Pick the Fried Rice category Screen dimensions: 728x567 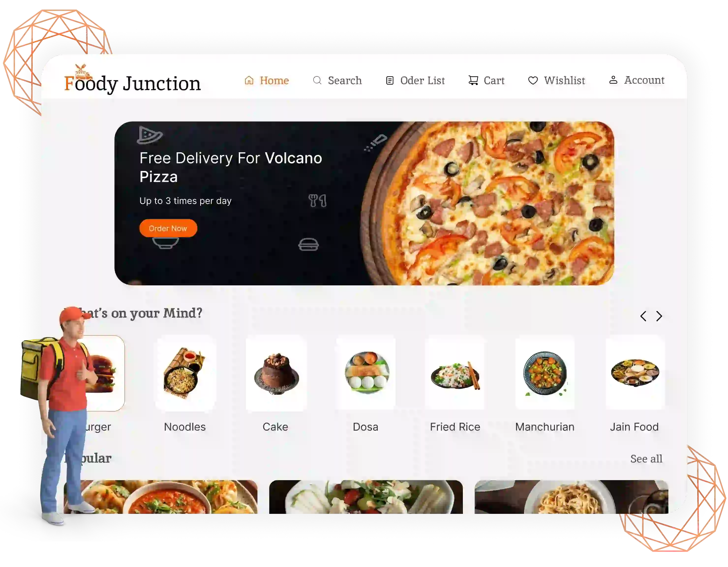[455, 384]
